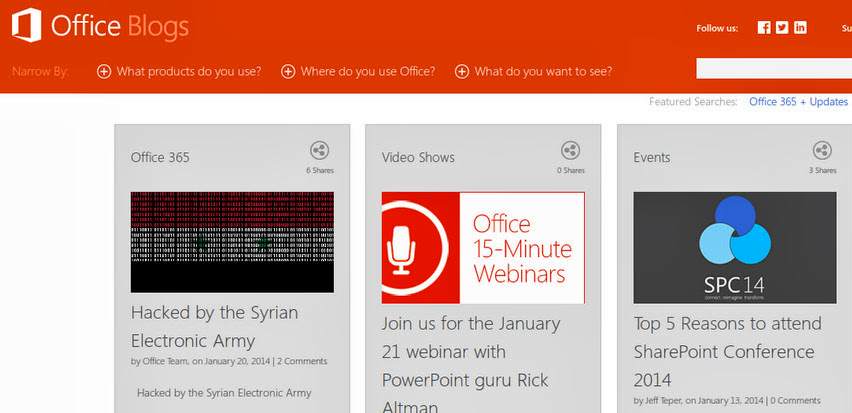
Task: Click the Office 15-Minute Webinars thumbnail
Action: click(x=483, y=248)
